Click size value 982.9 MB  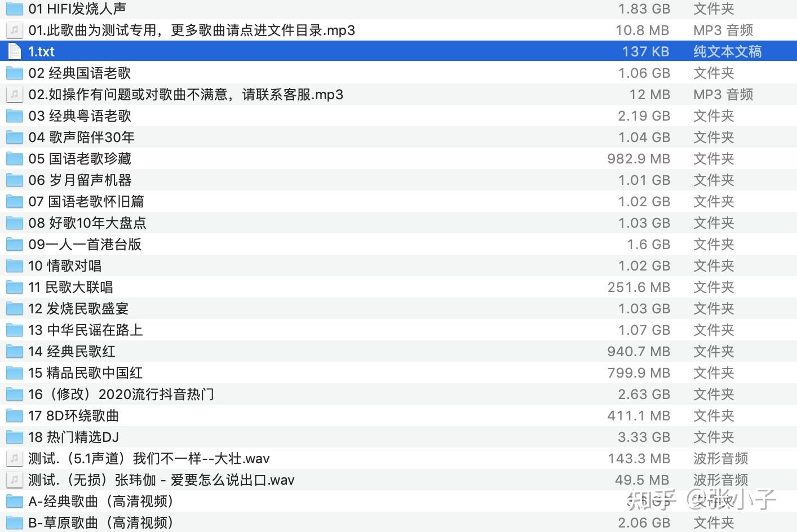click(x=639, y=159)
